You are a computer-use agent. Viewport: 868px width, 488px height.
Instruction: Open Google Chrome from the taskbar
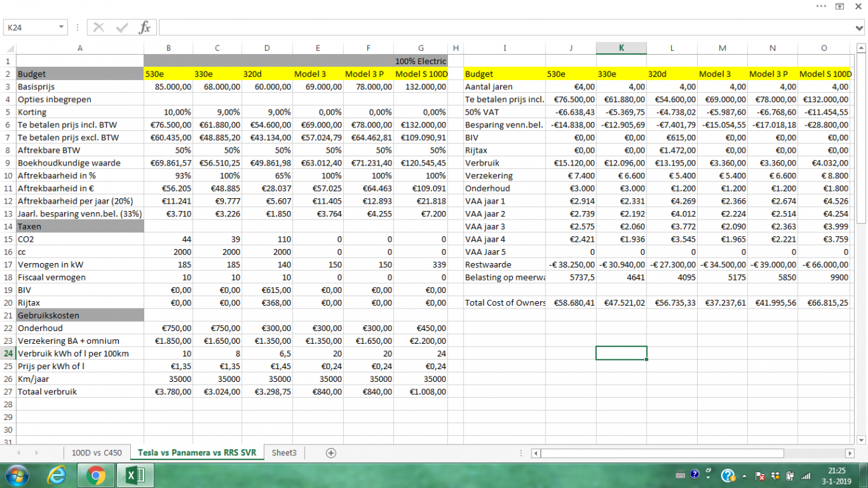(x=96, y=475)
